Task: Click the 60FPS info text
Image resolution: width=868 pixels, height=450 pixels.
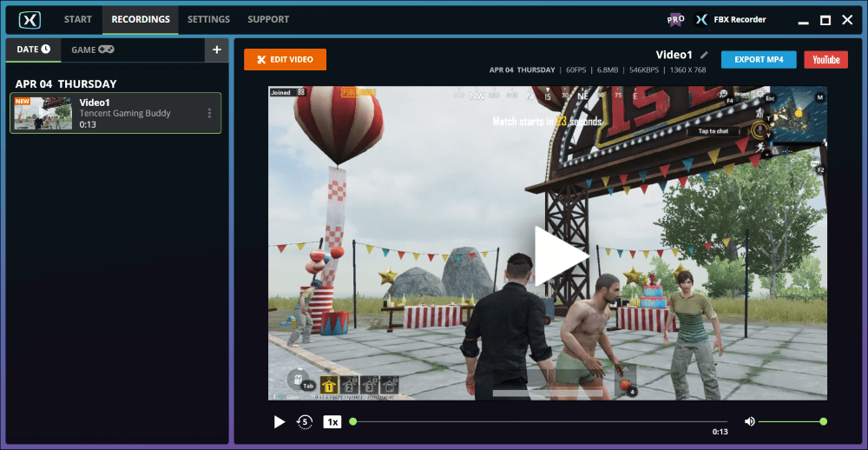Action: tap(575, 70)
